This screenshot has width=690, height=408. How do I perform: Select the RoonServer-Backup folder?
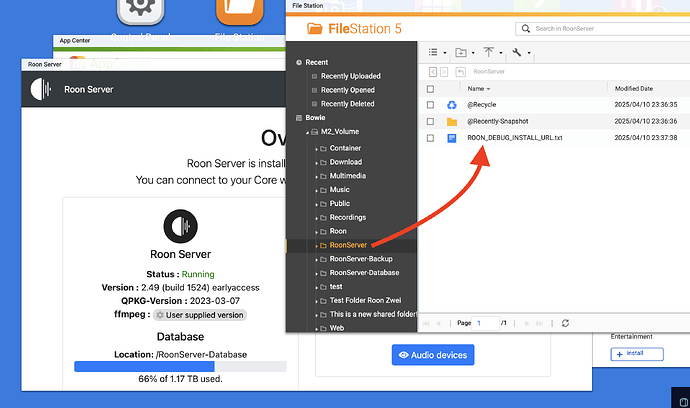[x=361, y=259]
